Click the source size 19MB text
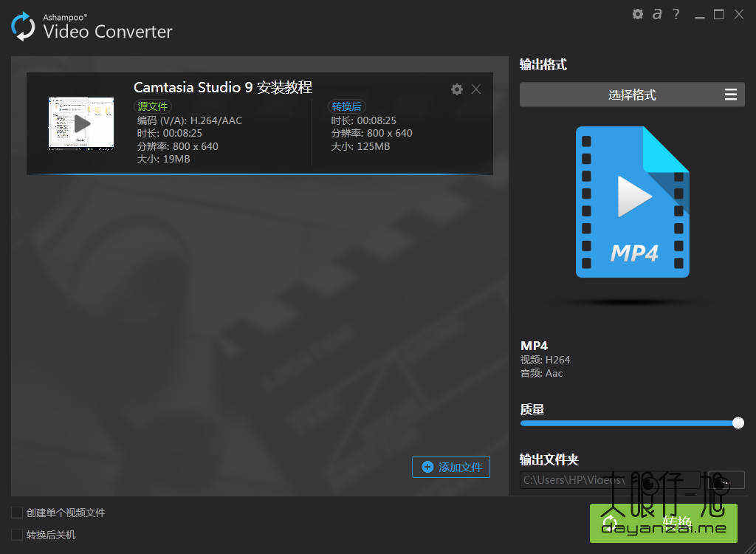Viewport: 756px width, 554px height. tap(163, 159)
